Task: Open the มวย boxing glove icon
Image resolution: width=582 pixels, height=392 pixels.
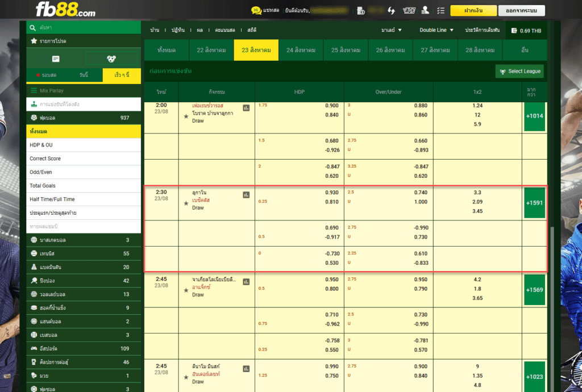Action: [34, 376]
